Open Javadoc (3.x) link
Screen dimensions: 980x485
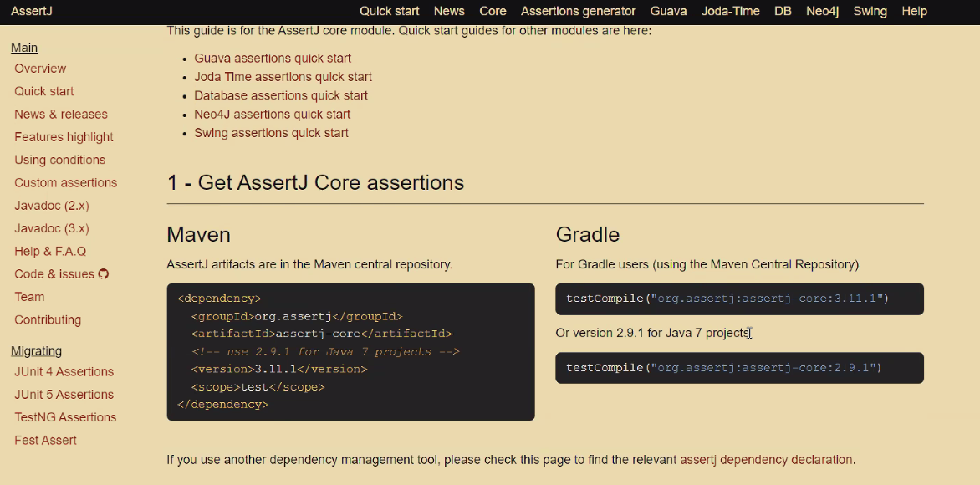[52, 228]
